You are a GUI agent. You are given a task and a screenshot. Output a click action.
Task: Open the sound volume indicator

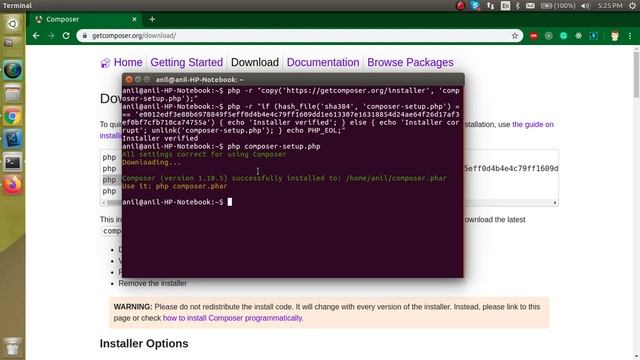tap(585, 5)
